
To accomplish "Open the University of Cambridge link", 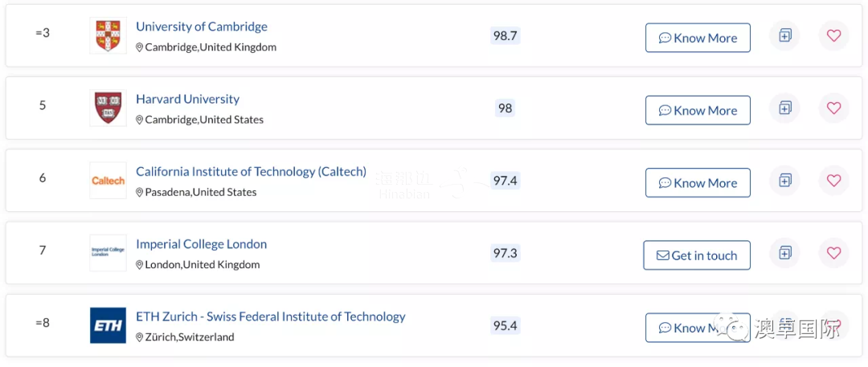I will (202, 27).
